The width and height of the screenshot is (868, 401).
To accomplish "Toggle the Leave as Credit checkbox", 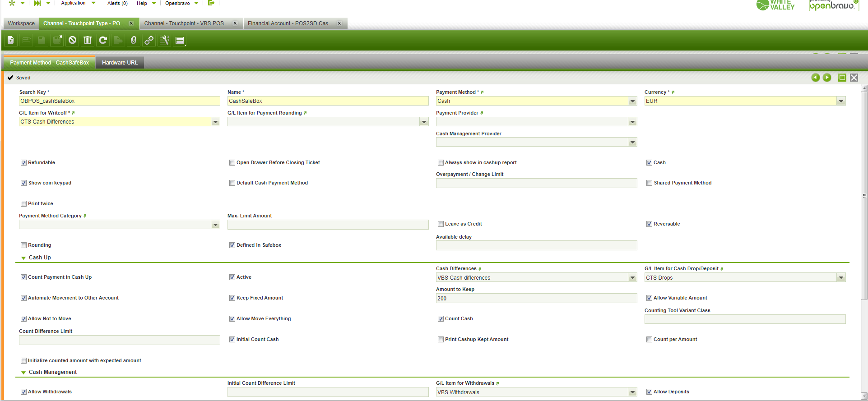I will (x=441, y=224).
